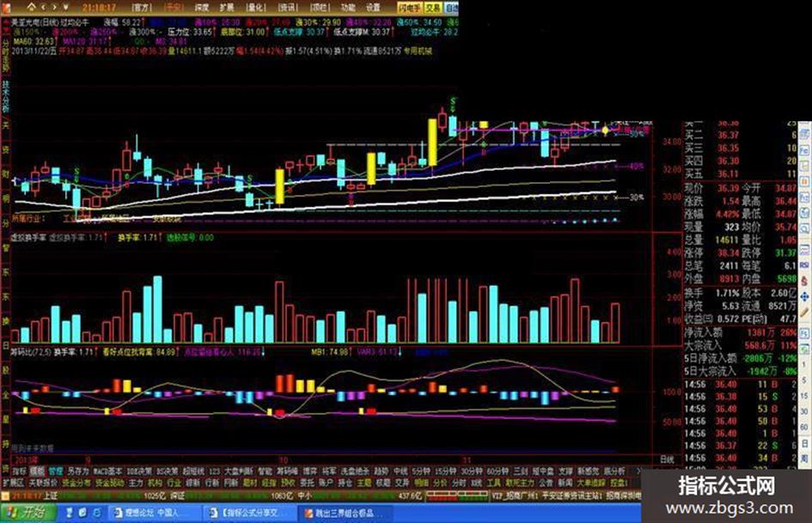Switch to the 60分钟 period tab

(498, 471)
